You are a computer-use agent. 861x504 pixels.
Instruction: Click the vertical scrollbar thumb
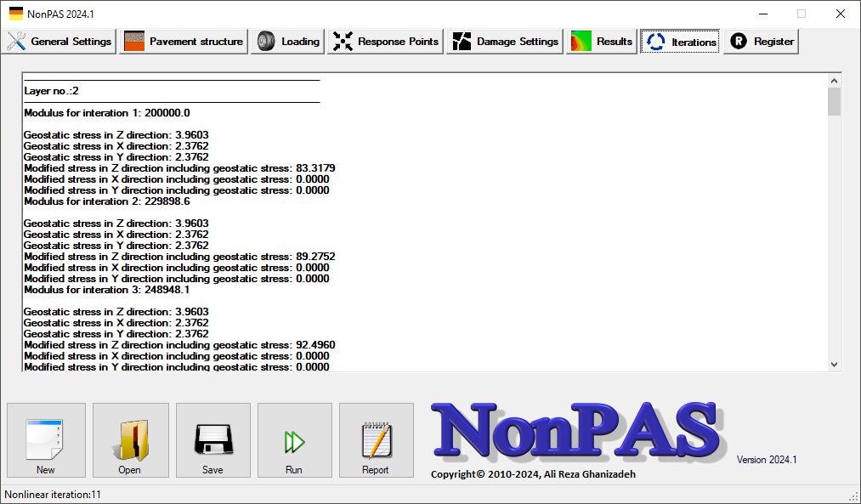(x=834, y=101)
